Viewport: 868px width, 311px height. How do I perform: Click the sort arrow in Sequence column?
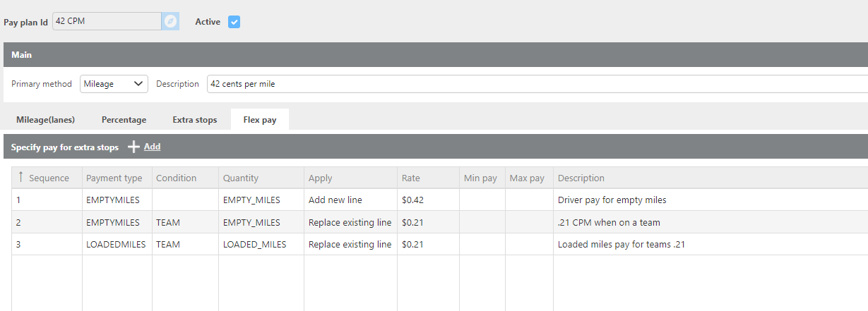pos(21,178)
